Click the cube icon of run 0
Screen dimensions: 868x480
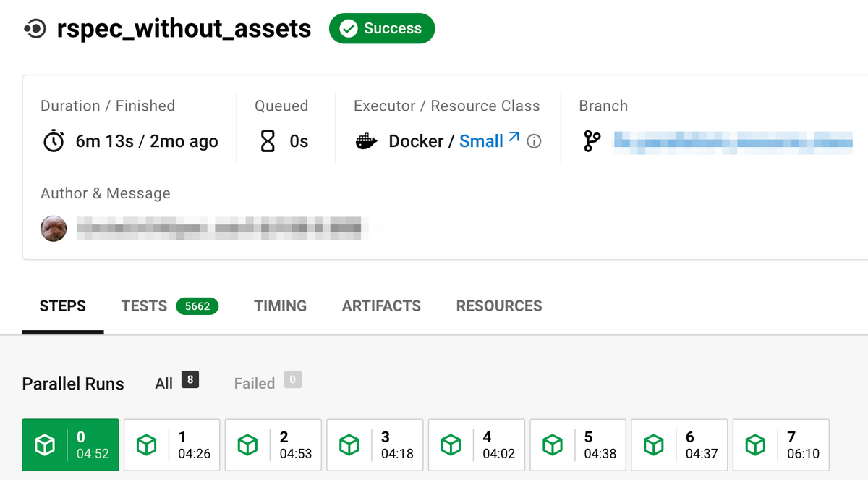pos(46,445)
